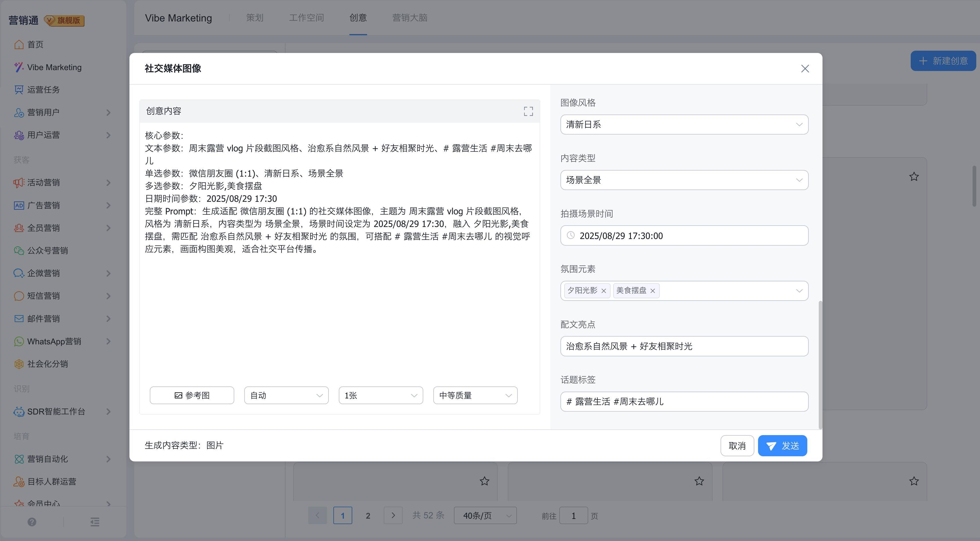Click the 话题标签 input field
Image resolution: width=980 pixels, height=541 pixels.
coord(684,402)
